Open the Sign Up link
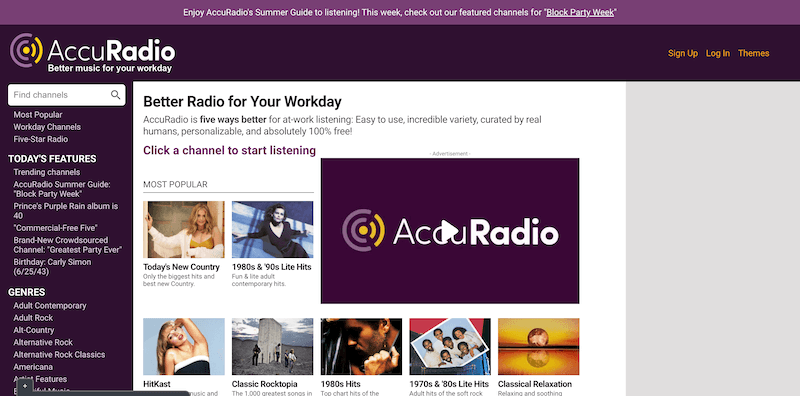The width and height of the screenshot is (800, 396). [683, 53]
